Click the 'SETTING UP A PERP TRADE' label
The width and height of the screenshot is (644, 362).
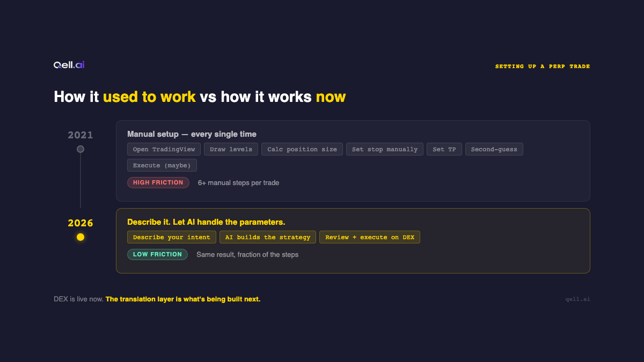point(543,67)
